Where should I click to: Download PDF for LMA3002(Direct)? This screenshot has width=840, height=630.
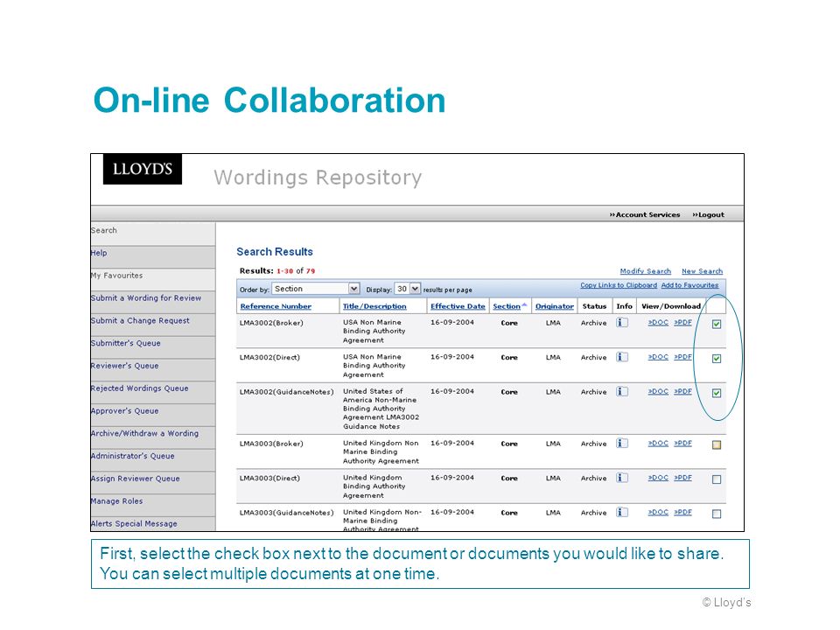(x=683, y=357)
